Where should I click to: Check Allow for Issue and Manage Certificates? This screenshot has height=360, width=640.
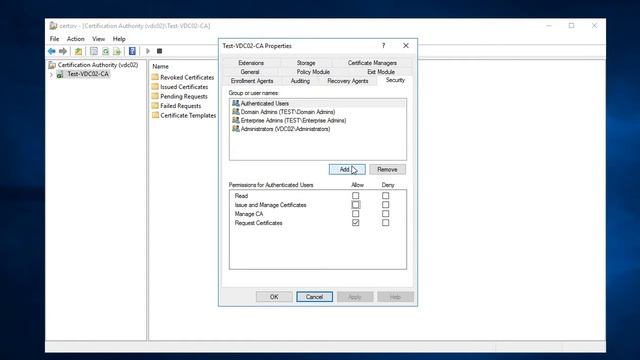356,204
